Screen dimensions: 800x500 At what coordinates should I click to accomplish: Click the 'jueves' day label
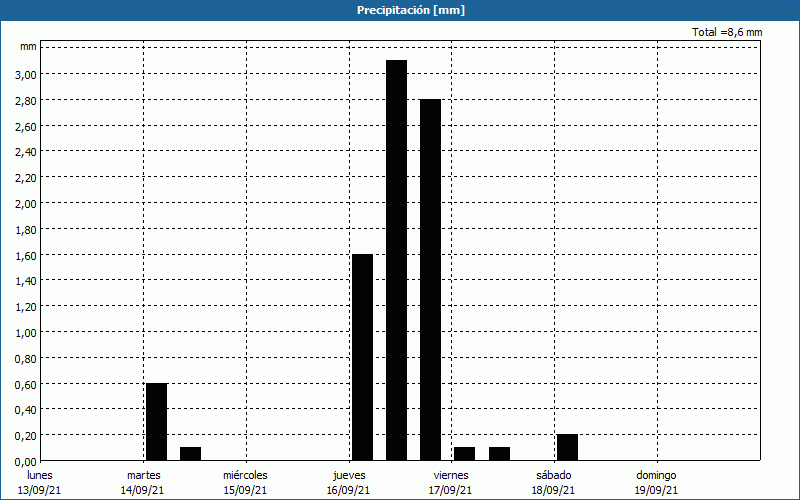[349, 475]
